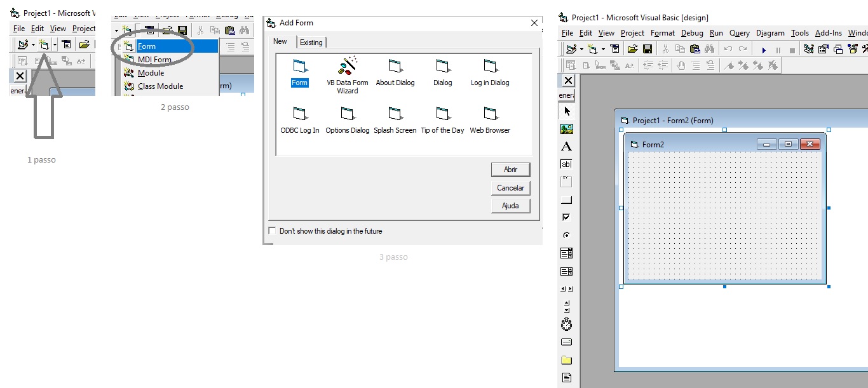The image size is (868, 388).
Task: Open Query menu in the design window
Action: [740, 33]
